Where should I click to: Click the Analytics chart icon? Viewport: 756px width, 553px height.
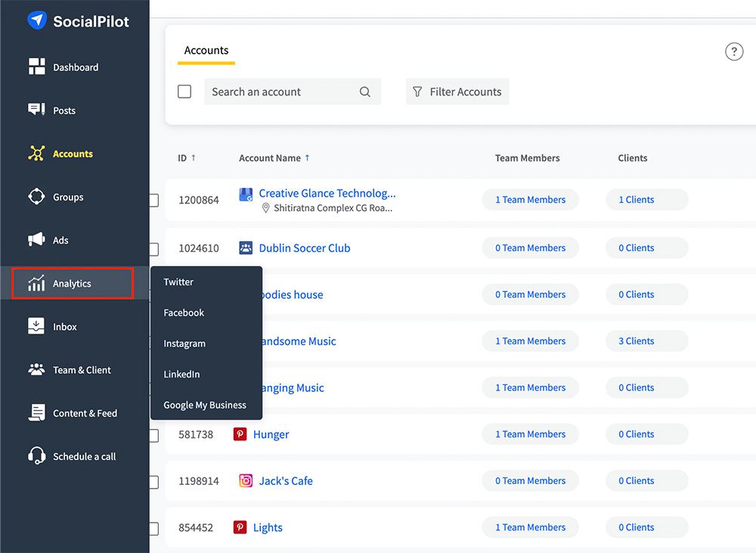(x=36, y=283)
